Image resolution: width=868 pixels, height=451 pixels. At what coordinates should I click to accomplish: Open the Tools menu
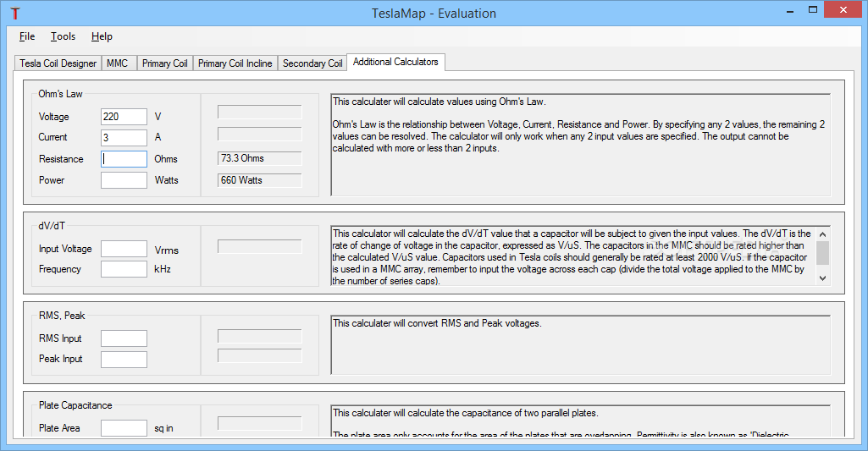(x=64, y=36)
